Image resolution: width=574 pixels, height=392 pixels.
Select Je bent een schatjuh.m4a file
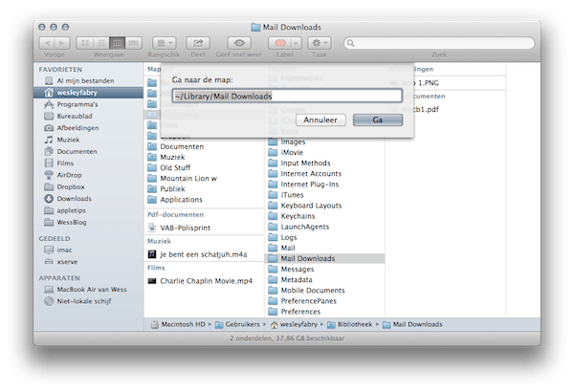point(204,254)
